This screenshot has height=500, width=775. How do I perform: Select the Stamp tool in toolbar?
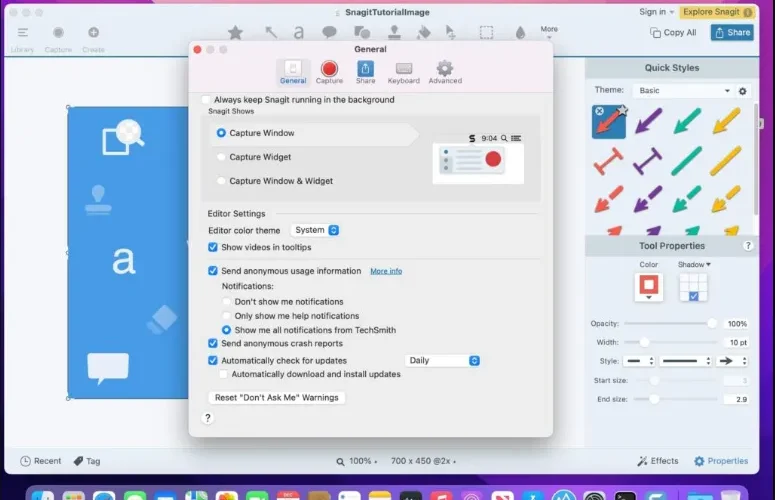(394, 33)
